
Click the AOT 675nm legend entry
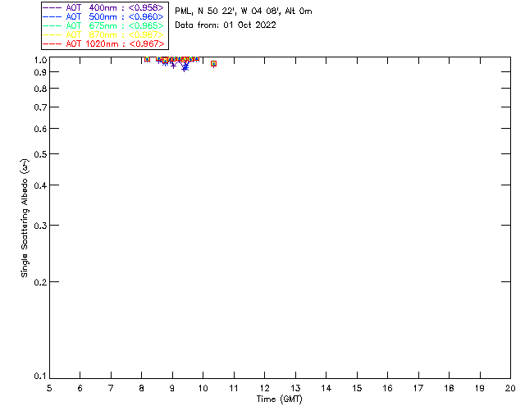pos(103,25)
